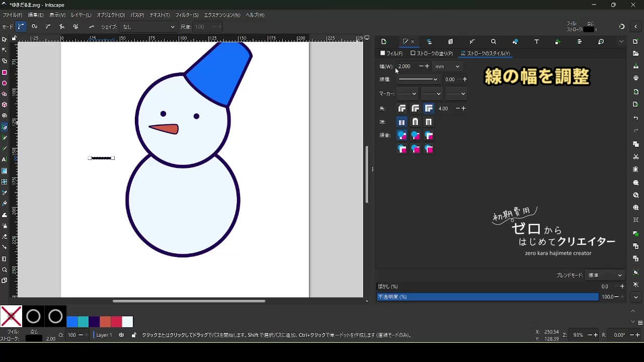Toggle Layer 1 visibility eye icon

tap(121, 335)
